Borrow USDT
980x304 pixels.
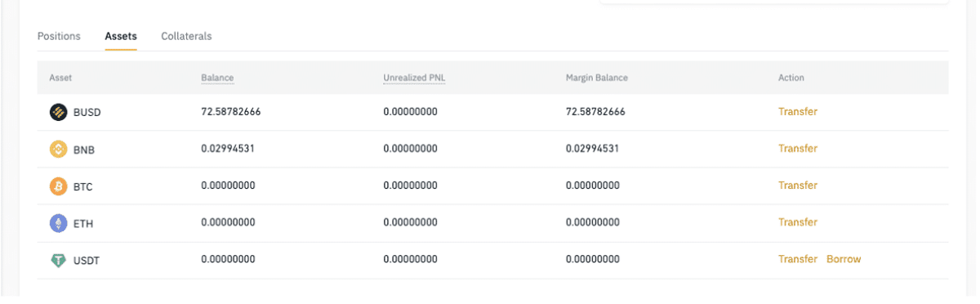tap(844, 259)
